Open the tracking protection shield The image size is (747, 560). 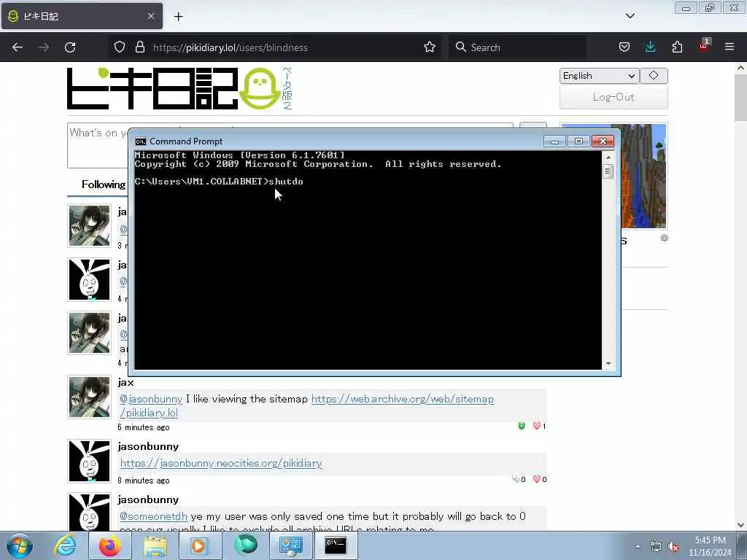click(120, 47)
